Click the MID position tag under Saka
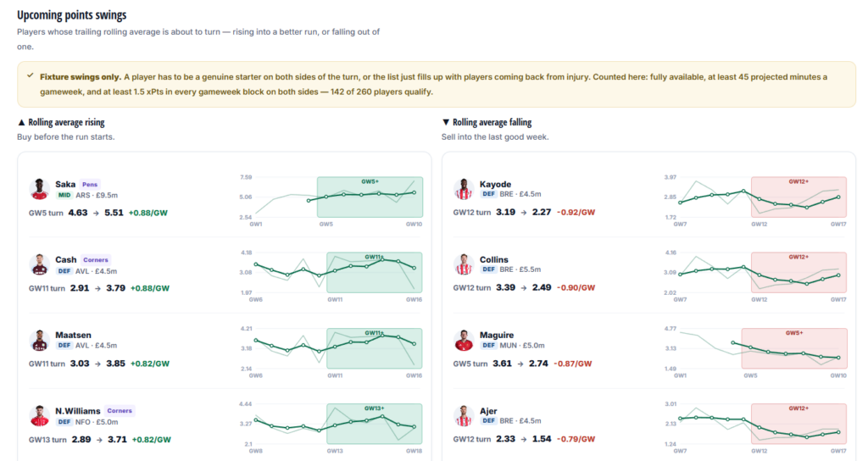 pyautogui.click(x=64, y=196)
